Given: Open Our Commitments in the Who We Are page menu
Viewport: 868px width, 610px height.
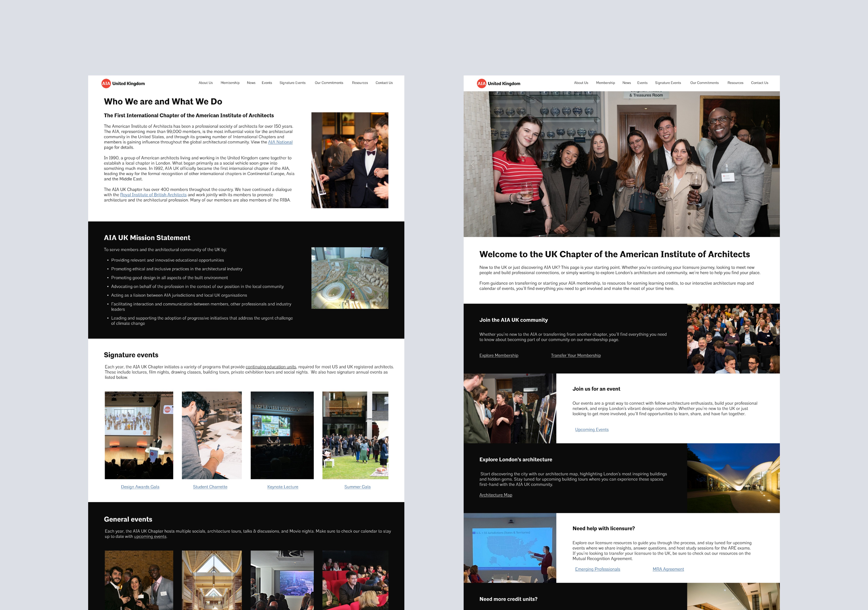Looking at the screenshot, I should (329, 83).
